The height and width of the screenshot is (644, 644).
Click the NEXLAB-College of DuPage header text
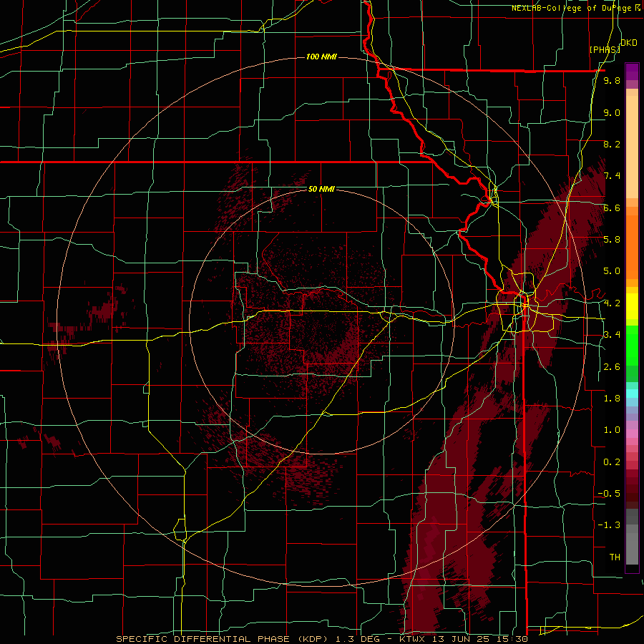571,8
